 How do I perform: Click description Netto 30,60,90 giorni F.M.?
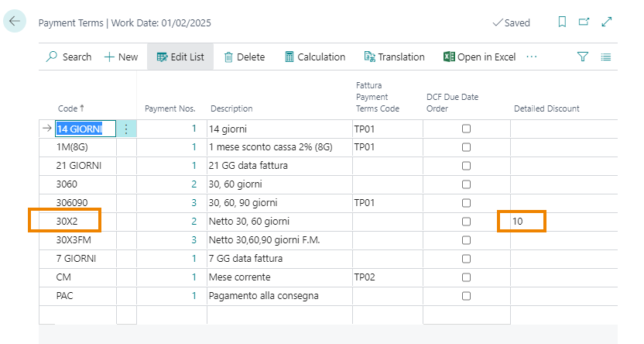pyautogui.click(x=265, y=240)
